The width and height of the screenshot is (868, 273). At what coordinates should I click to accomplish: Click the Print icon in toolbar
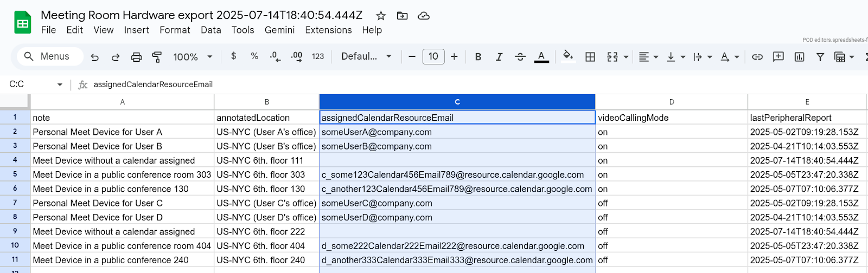coord(136,57)
